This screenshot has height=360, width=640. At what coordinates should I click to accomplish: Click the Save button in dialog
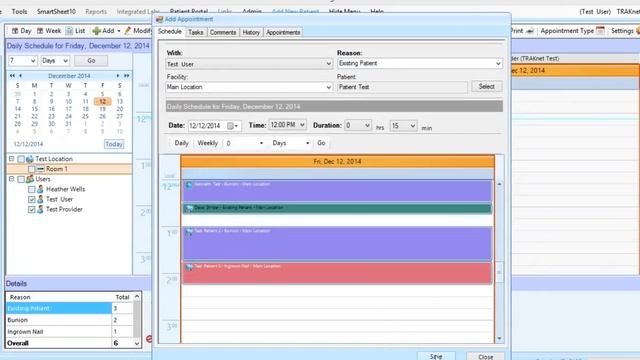(x=436, y=356)
